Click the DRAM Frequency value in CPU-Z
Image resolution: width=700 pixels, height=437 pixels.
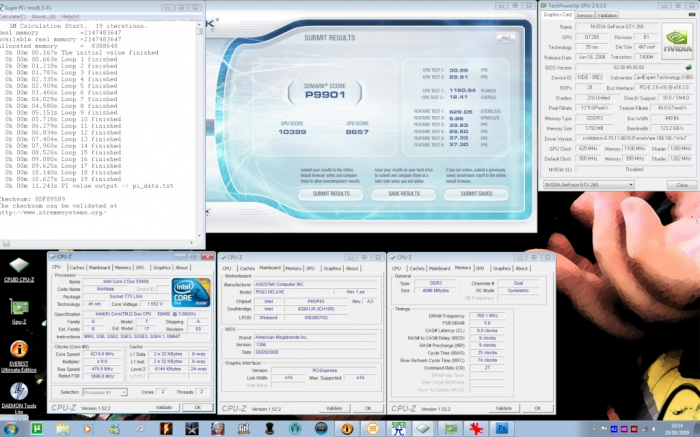pos(487,316)
